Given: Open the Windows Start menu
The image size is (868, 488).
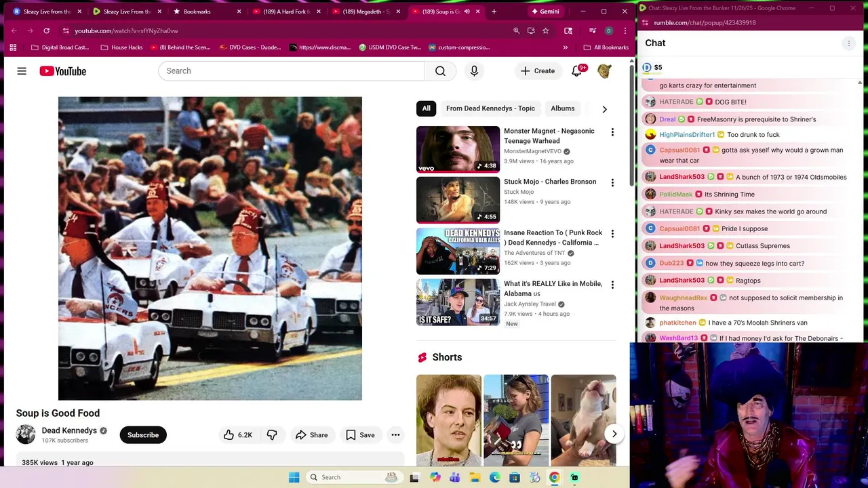Looking at the screenshot, I should click(x=294, y=477).
